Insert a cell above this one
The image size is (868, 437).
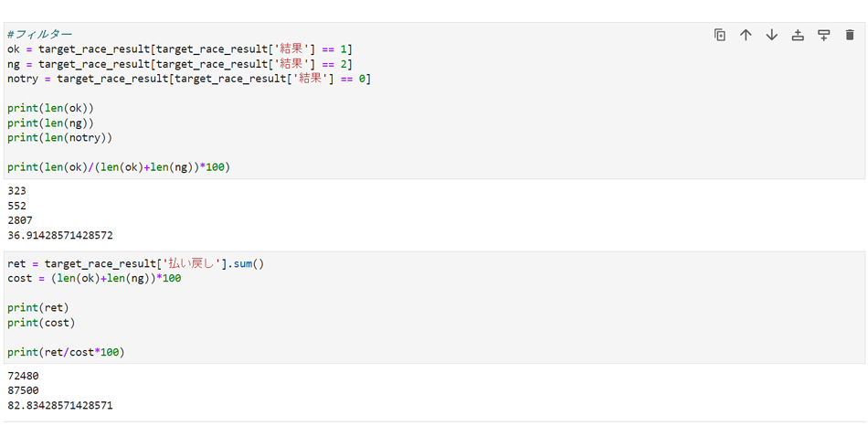[798, 35]
